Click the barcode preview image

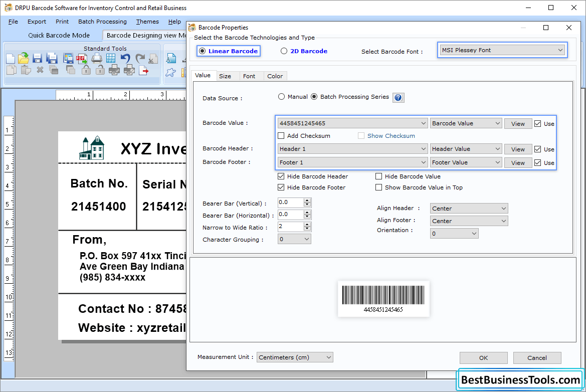[383, 300]
